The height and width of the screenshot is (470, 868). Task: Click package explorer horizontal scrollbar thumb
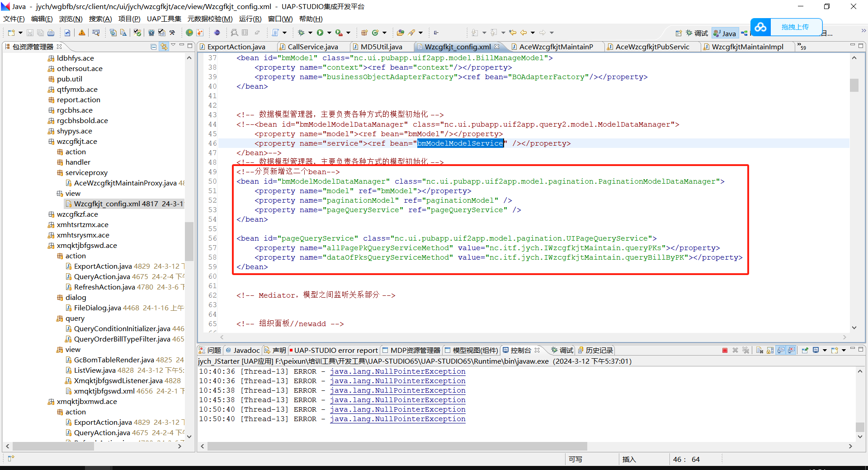pos(53,446)
